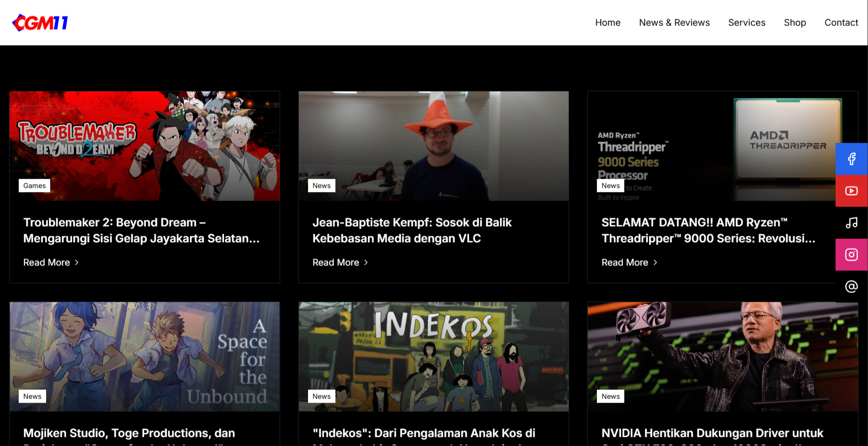Open the Mojiken Studio, Toge Productions headline
The image size is (868, 446).
point(129,436)
